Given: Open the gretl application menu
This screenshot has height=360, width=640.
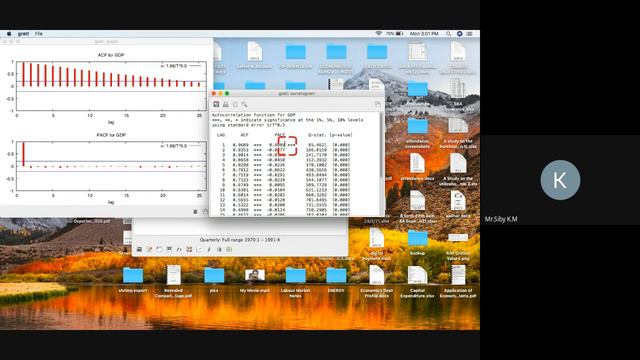Looking at the screenshot, I should [x=23, y=33].
